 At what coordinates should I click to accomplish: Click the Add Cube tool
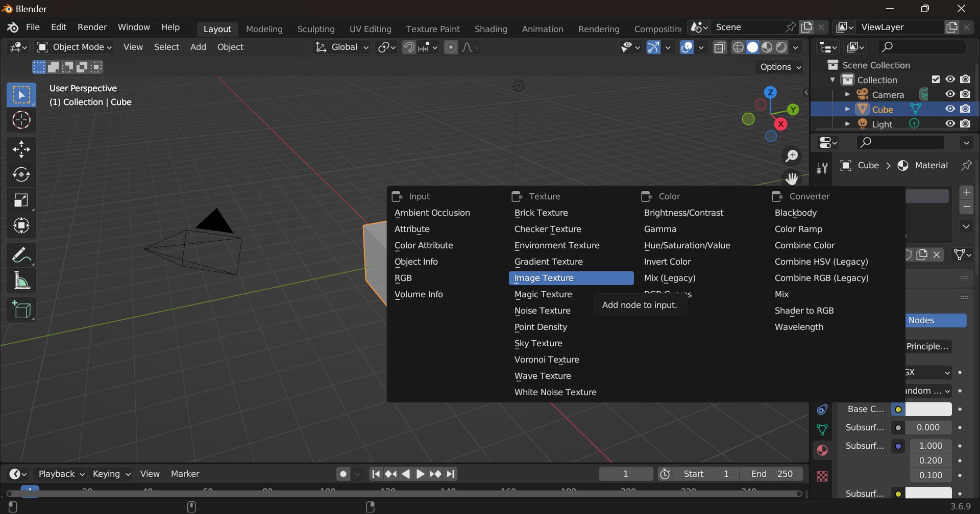point(21,310)
